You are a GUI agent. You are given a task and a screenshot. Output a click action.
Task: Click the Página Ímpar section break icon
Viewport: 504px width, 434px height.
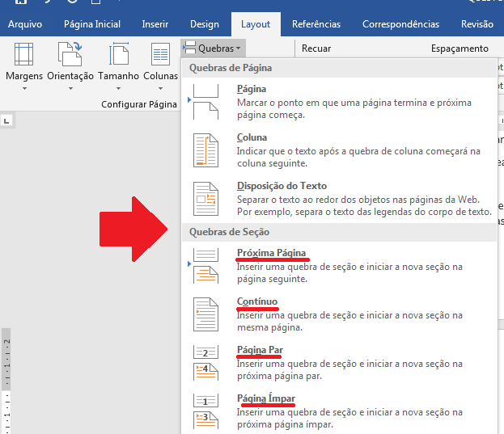click(205, 410)
